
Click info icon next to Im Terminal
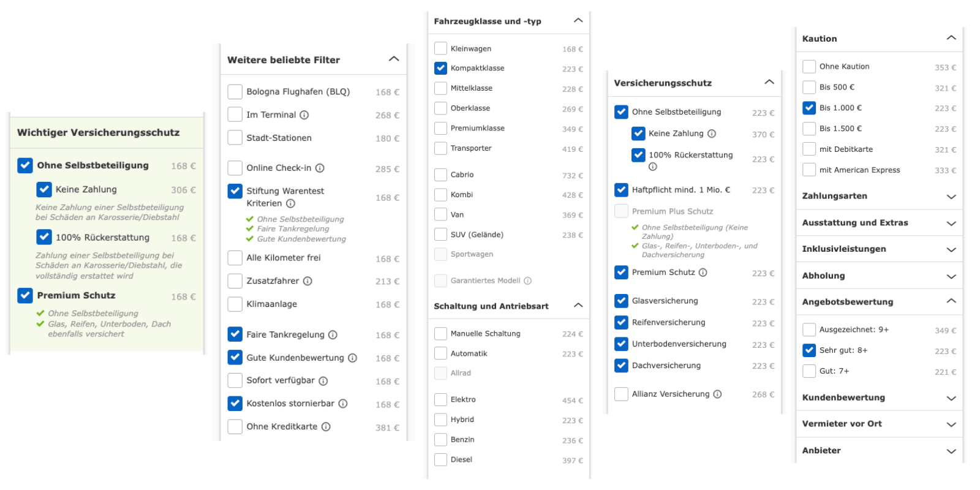tap(304, 115)
